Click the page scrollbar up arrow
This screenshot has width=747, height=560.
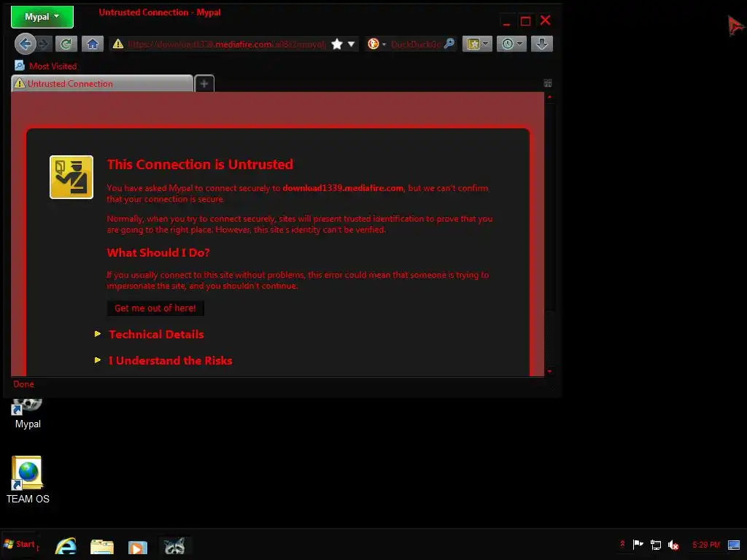tap(550, 97)
